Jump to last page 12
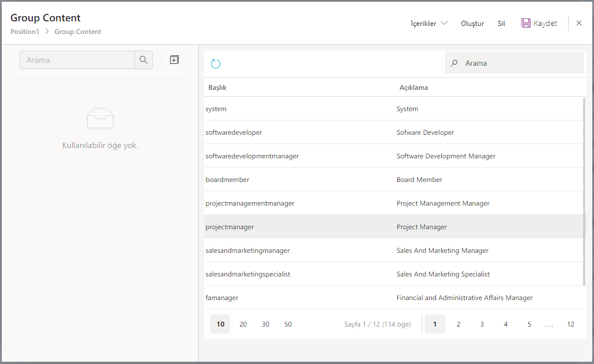Viewport: 594px width, 364px height. pyautogui.click(x=570, y=324)
